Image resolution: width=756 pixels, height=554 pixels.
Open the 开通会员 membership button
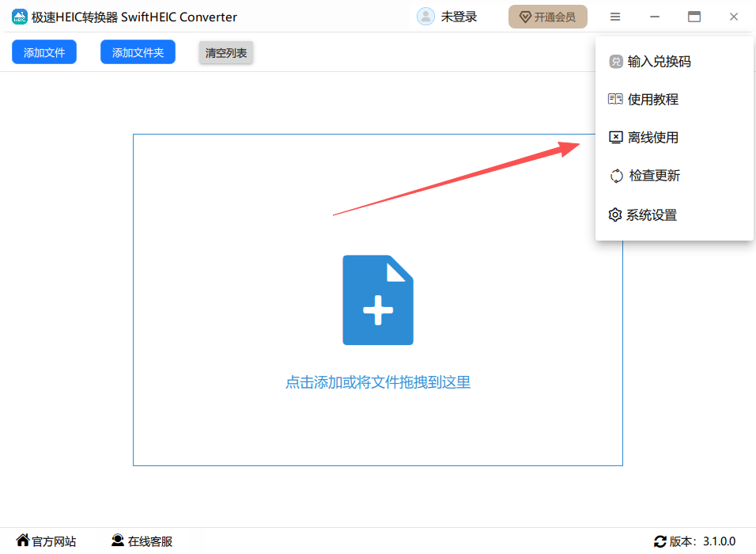(547, 17)
